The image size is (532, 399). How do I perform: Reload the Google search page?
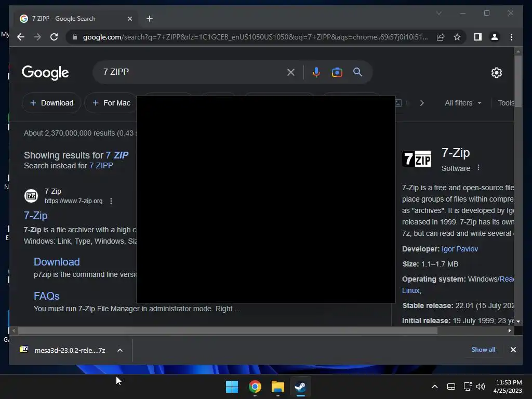pyautogui.click(x=54, y=37)
